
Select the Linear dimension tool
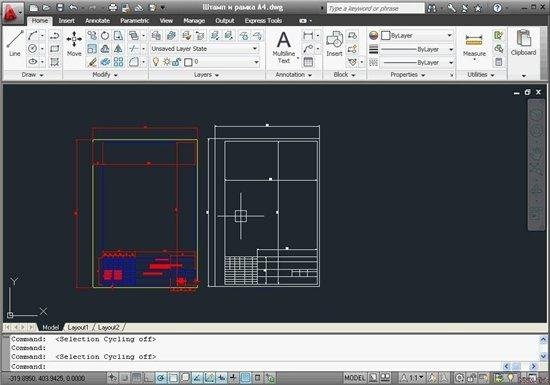click(x=308, y=35)
